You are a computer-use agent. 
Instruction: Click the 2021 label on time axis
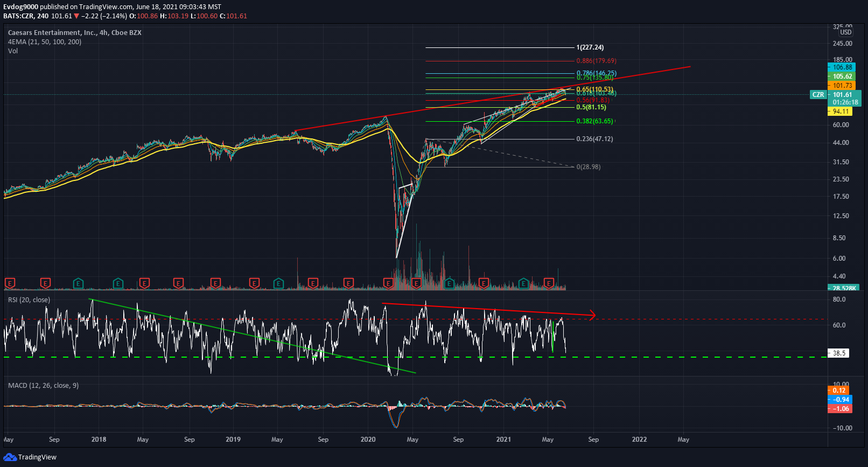(x=503, y=440)
